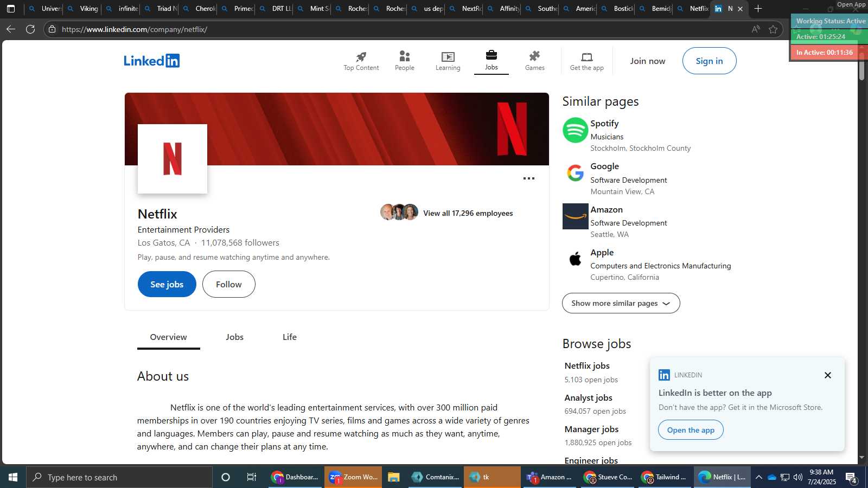Toggle read aloud icon in address bar
This screenshot has width=868, height=488.
(x=756, y=29)
